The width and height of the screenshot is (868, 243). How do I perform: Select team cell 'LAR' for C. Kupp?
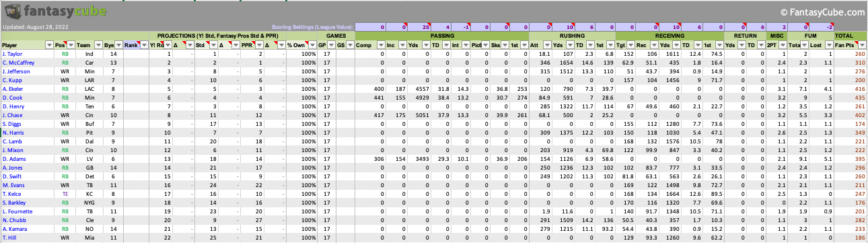coord(89,79)
